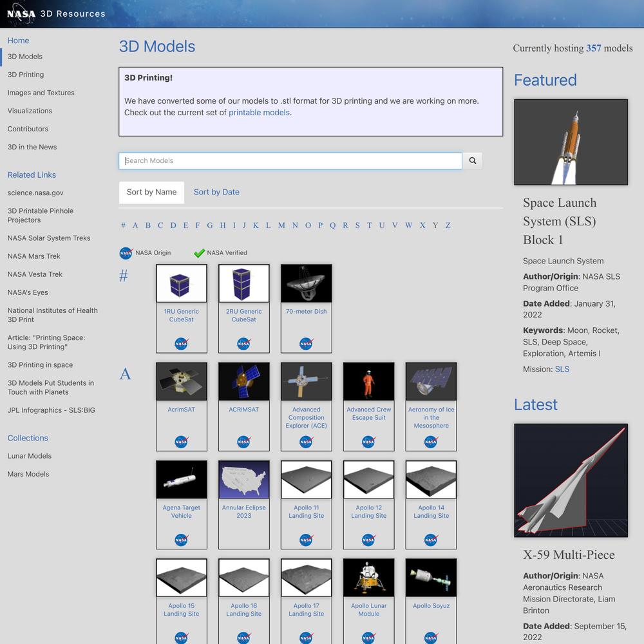
Task: Open Images and Textures page
Action: [41, 93]
